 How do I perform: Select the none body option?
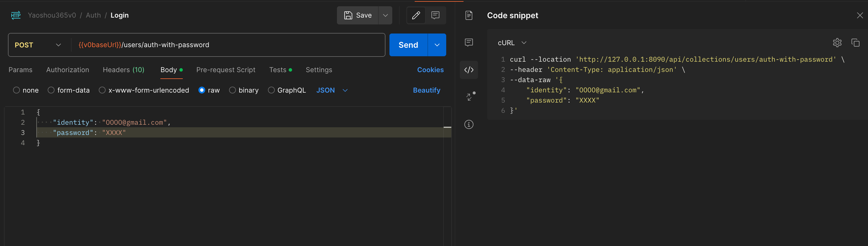tap(16, 90)
